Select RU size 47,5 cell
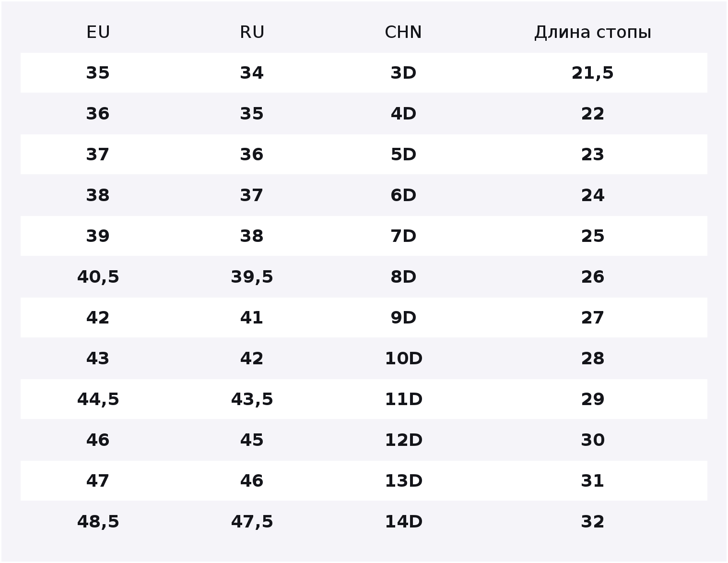 click(252, 522)
